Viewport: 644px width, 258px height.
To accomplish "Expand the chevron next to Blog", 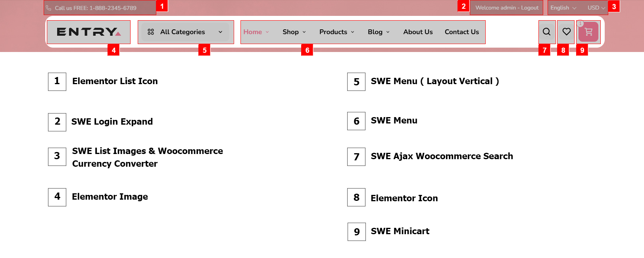I will tap(388, 32).
